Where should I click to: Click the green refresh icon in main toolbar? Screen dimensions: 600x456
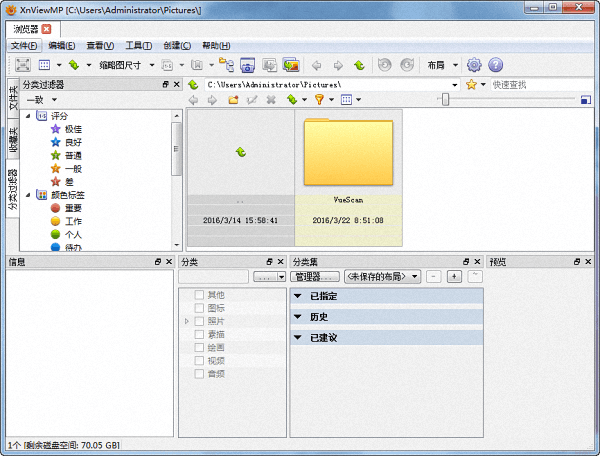[x=74, y=65]
